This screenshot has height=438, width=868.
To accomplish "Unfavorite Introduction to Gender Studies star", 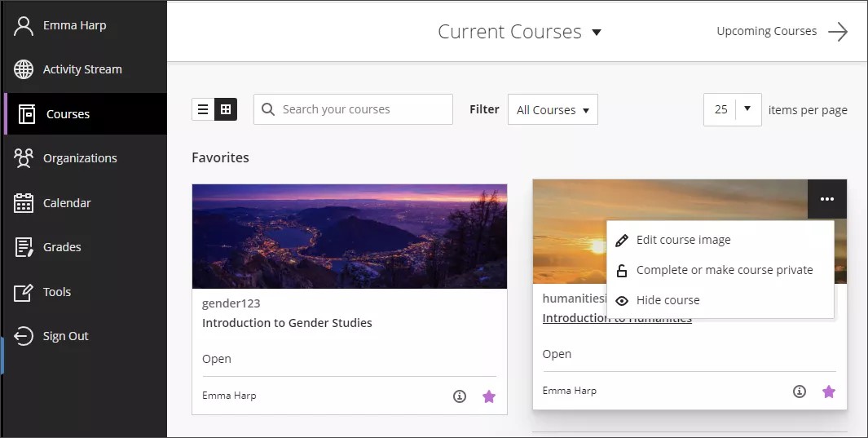I will tap(489, 396).
